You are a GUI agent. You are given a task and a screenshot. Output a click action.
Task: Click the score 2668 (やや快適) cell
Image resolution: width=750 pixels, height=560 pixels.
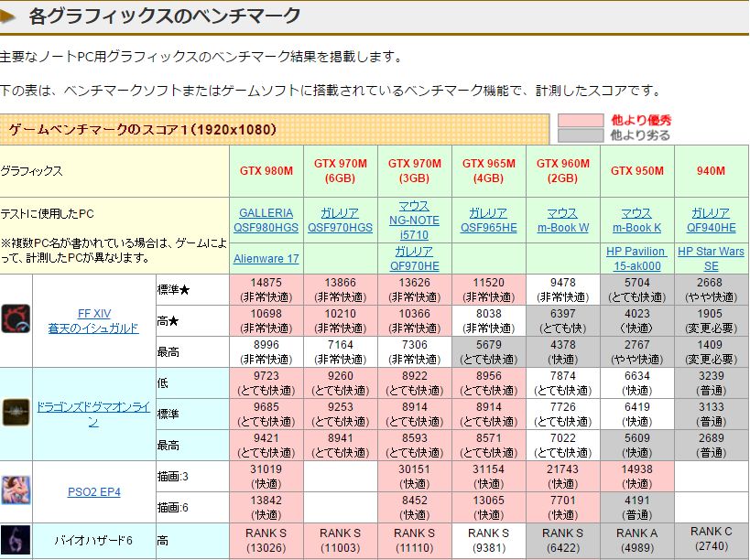pos(712,289)
